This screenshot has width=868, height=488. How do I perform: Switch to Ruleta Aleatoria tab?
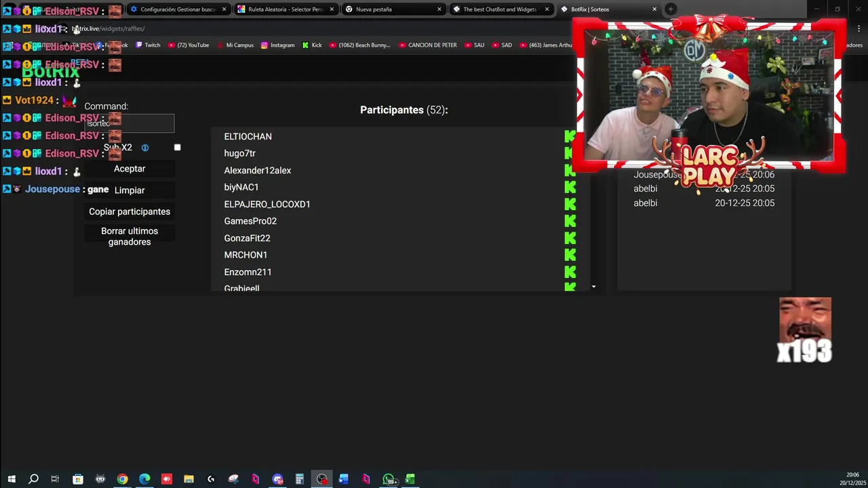tap(285, 9)
